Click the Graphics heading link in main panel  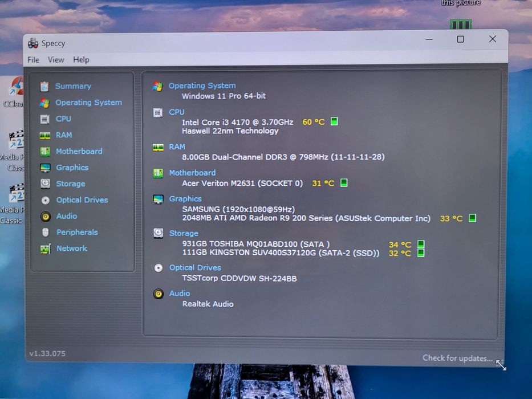(x=185, y=199)
